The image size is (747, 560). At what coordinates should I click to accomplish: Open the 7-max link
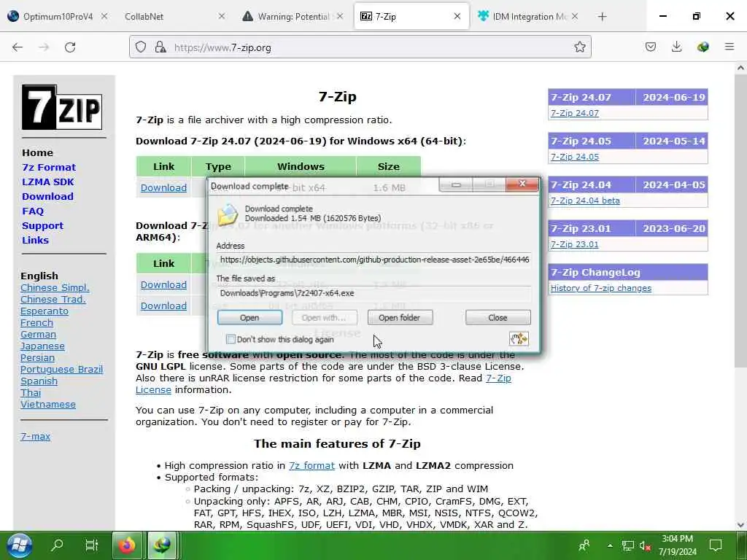click(x=35, y=436)
